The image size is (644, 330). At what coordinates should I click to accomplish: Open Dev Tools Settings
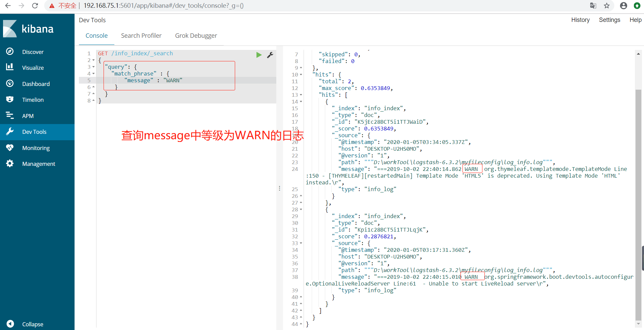609,20
